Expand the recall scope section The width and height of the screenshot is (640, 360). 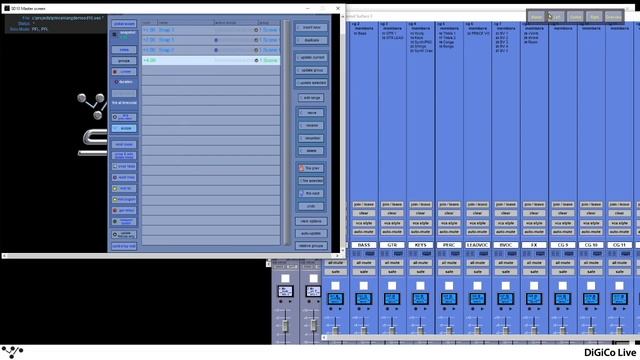tap(124, 144)
